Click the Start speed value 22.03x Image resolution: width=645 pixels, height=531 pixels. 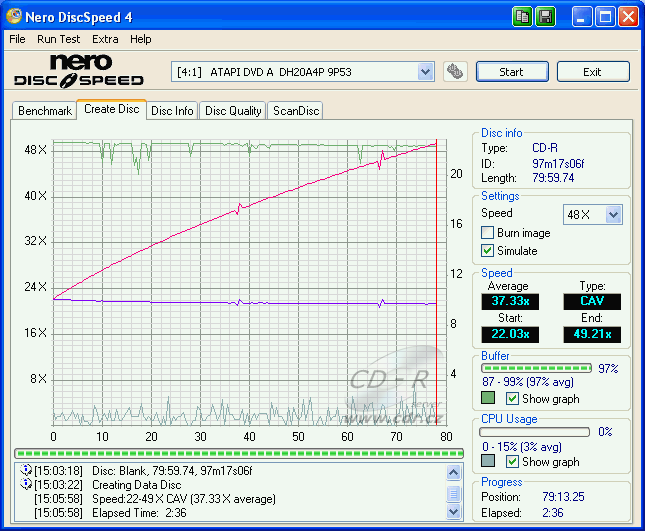(x=510, y=334)
